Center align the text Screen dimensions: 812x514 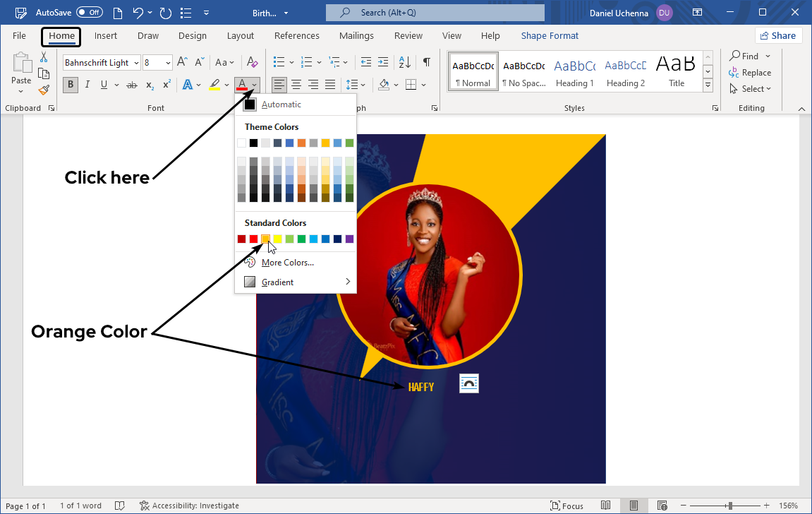296,85
